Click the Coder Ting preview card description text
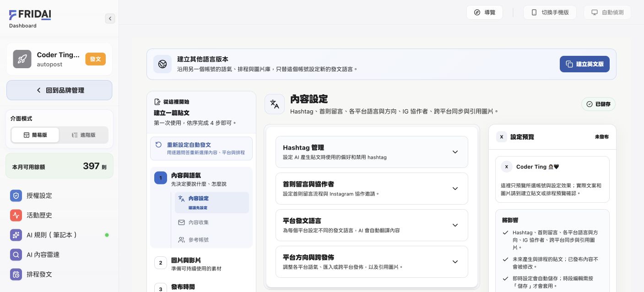Screen dimensions: 644x292 coord(551,189)
